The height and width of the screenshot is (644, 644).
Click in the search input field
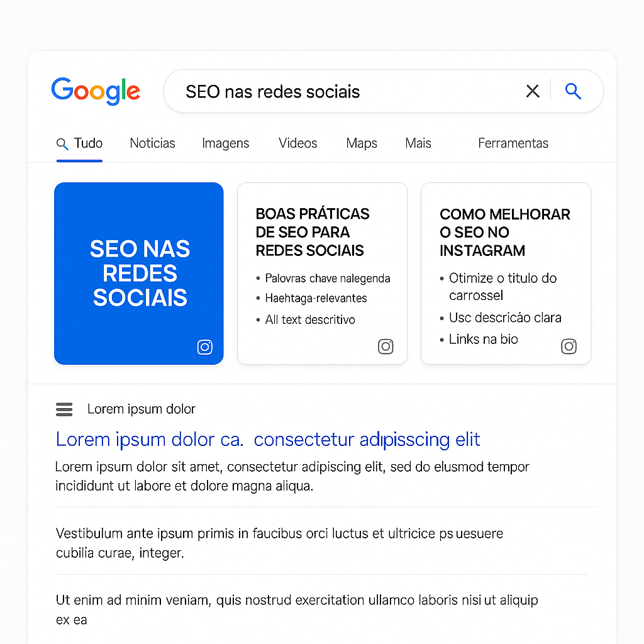[349, 91]
